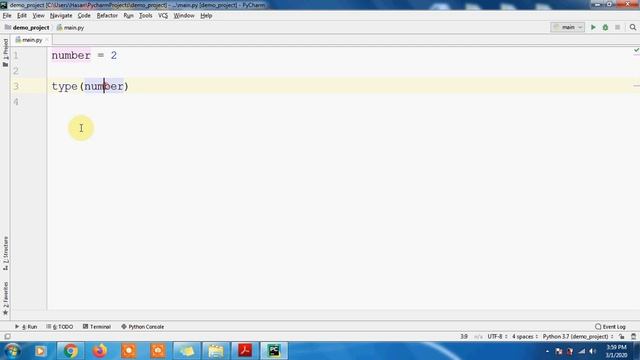Click the green inspection checkmark in editor corner
This screenshot has height=360, width=640.
click(x=636, y=50)
